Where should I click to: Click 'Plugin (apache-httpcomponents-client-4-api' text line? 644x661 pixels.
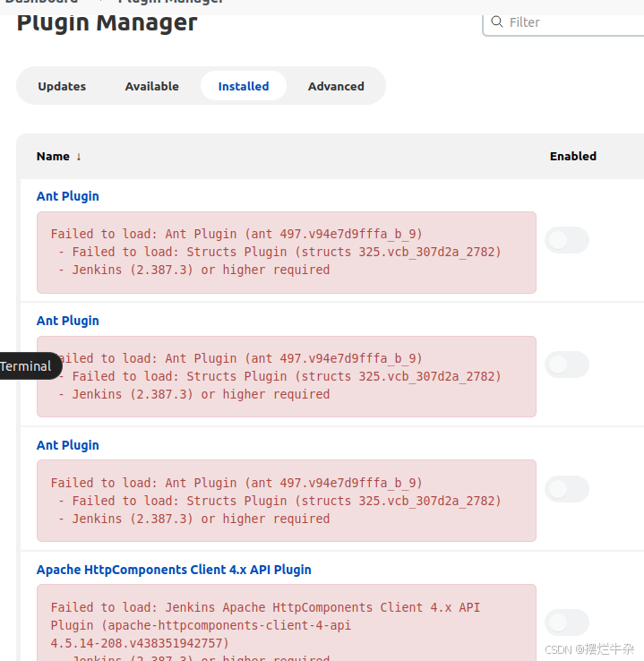click(201, 625)
